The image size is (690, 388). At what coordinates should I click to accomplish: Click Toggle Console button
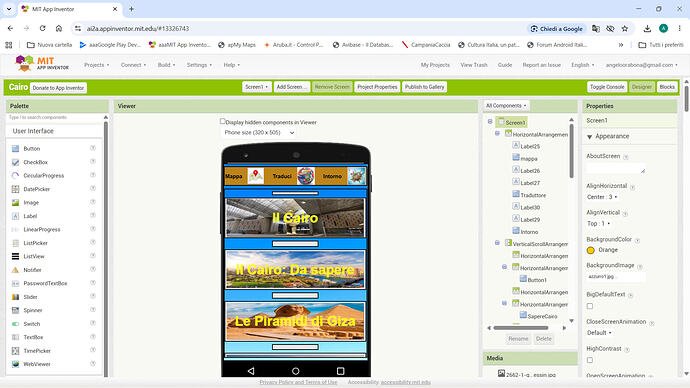tap(607, 87)
